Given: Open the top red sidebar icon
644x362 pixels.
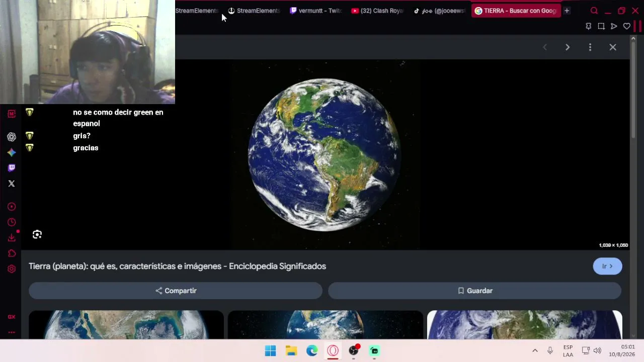Looking at the screenshot, I should pyautogui.click(x=12, y=114).
